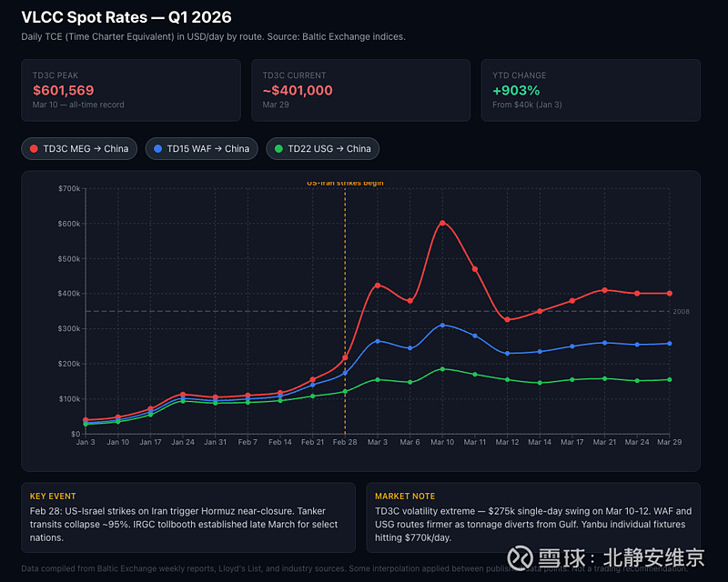Click the 2008 reference line label
The height and width of the screenshot is (582, 728).
pyautogui.click(x=681, y=311)
